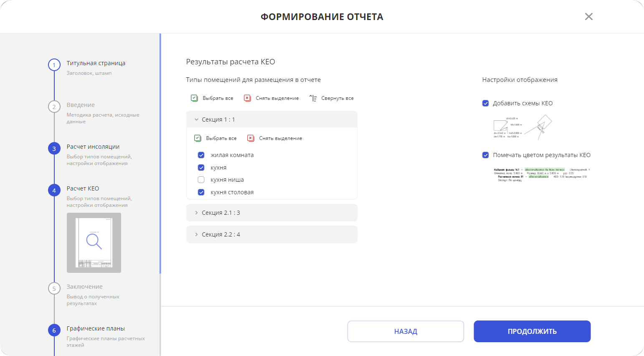This screenshot has height=356, width=644.
Task: Go to 'Введение' step label
Action: [81, 105]
